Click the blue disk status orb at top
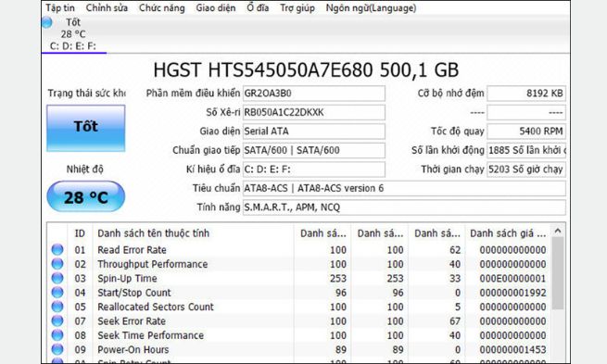This screenshot has width=607, height=364. pos(47,22)
